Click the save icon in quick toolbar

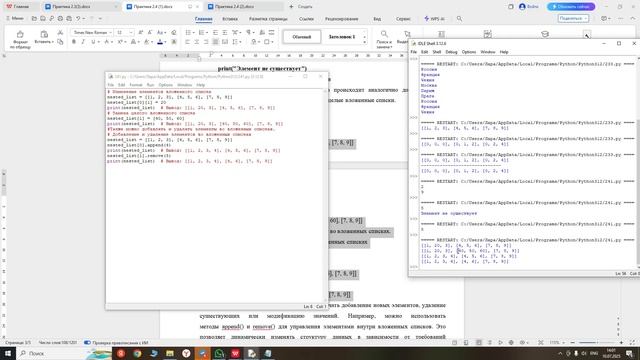43,18
